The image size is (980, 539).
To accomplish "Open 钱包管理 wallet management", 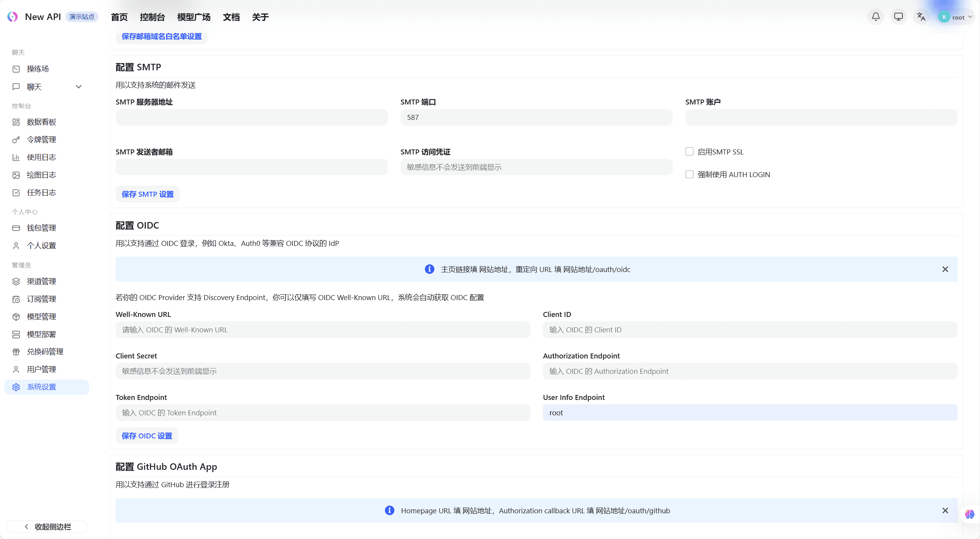I will coord(41,227).
